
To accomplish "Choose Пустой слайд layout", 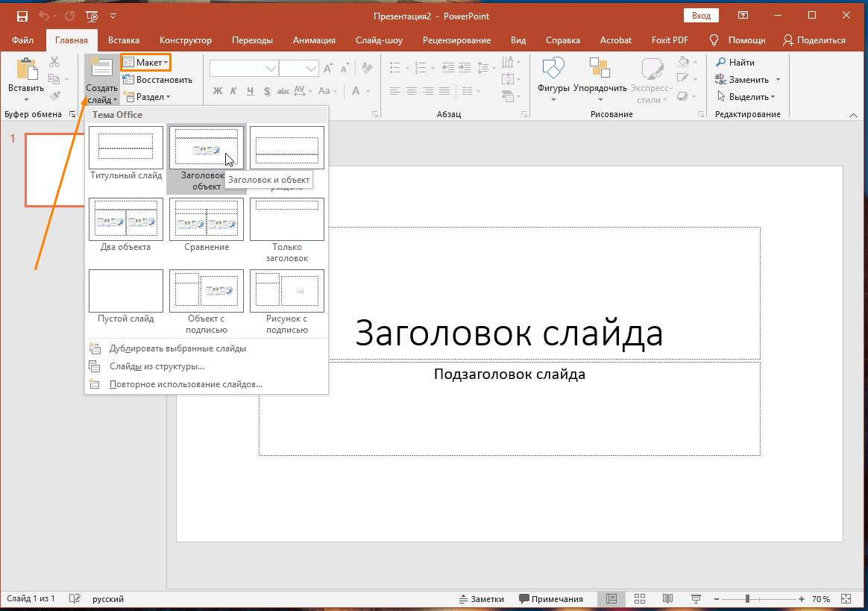I will pos(126,291).
